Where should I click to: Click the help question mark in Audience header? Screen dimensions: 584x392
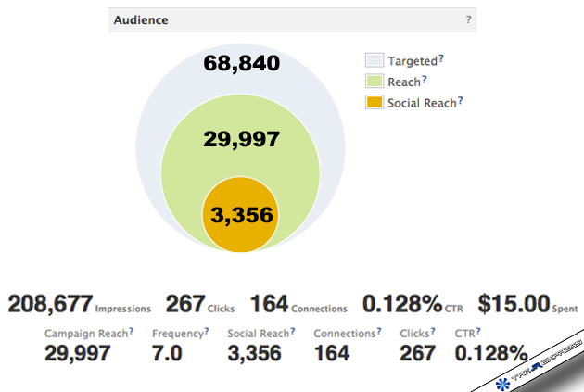(x=468, y=19)
